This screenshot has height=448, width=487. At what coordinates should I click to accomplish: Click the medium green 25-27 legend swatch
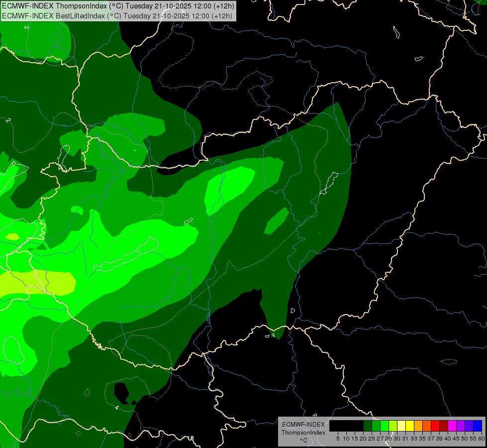tap(376, 426)
